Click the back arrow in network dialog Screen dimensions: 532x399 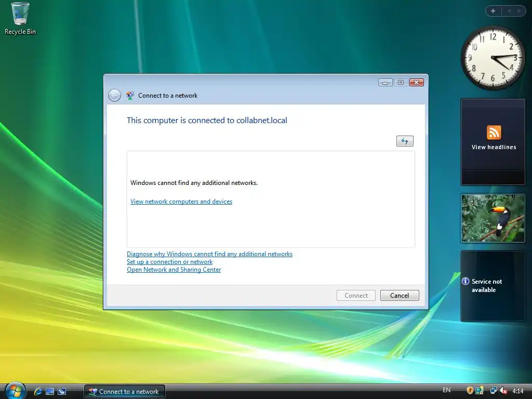click(x=114, y=96)
